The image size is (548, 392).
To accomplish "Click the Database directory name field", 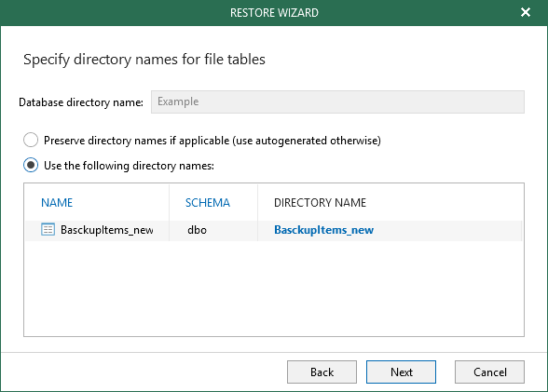I will 337,101.
